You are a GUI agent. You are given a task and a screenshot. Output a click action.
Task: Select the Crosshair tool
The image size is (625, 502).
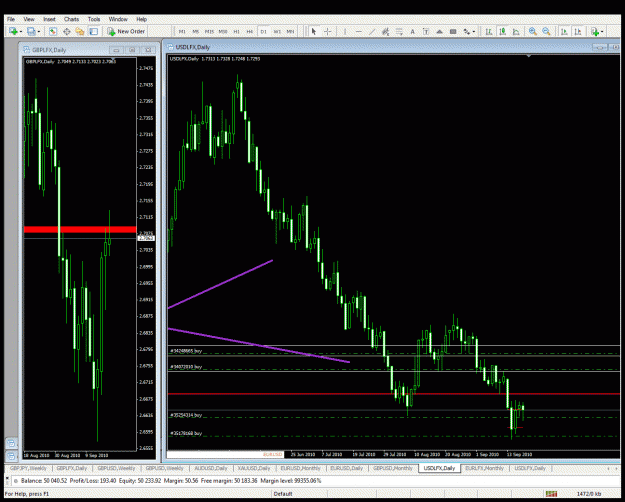pyautogui.click(x=328, y=31)
